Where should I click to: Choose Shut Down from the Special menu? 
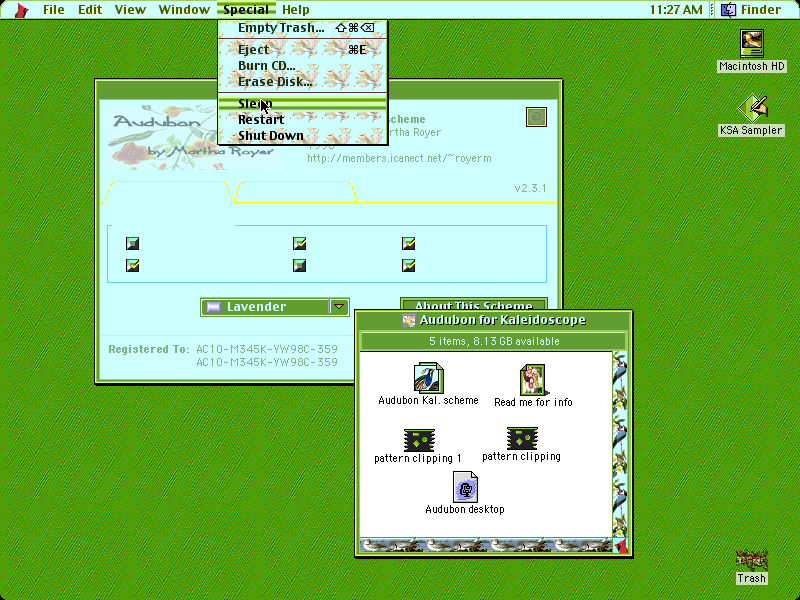[303, 136]
